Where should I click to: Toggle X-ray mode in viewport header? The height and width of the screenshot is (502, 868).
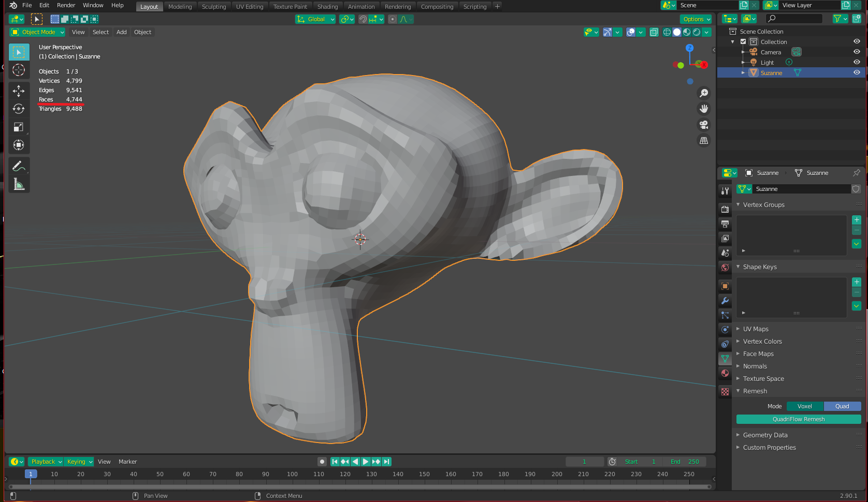pos(654,32)
